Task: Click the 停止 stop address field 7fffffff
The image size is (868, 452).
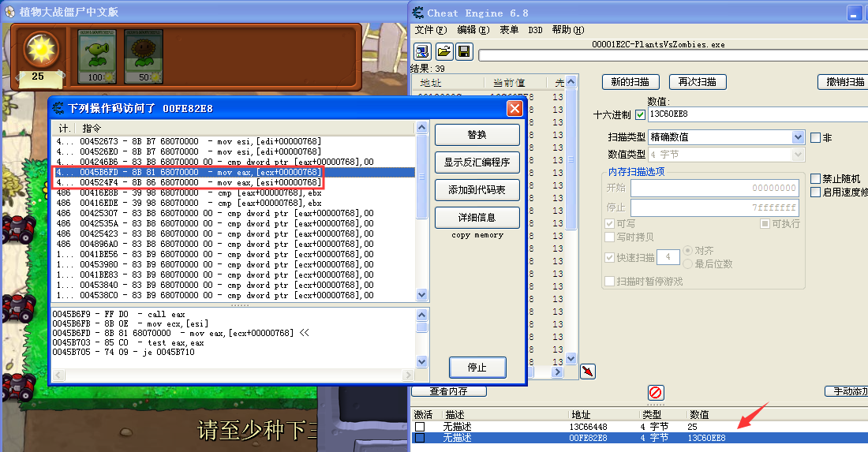Action: pyautogui.click(x=715, y=207)
